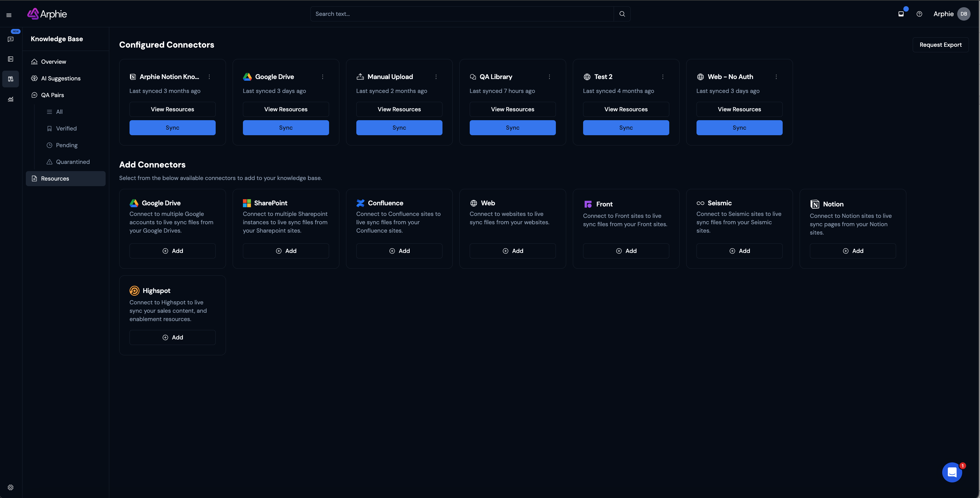Open the chat icon marked NEW
The width and height of the screenshot is (980, 498).
tap(11, 39)
